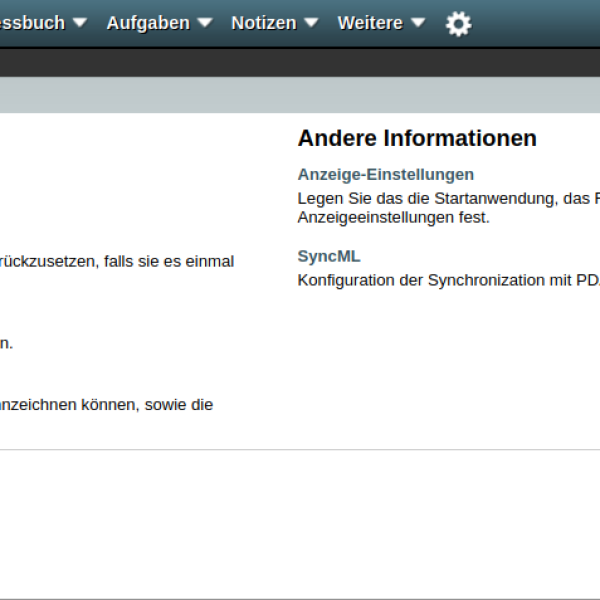
Task: Click the black strip under the navigation bar
Action: [300, 63]
